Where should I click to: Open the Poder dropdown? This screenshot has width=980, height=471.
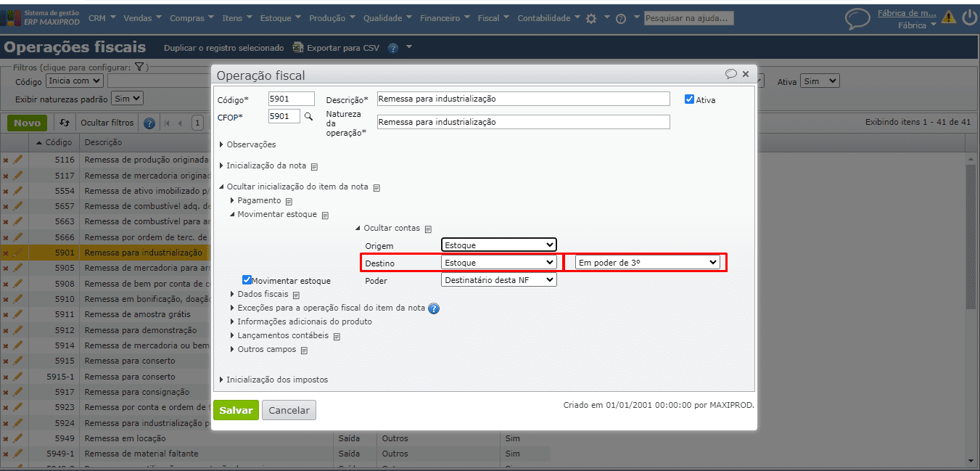point(499,279)
